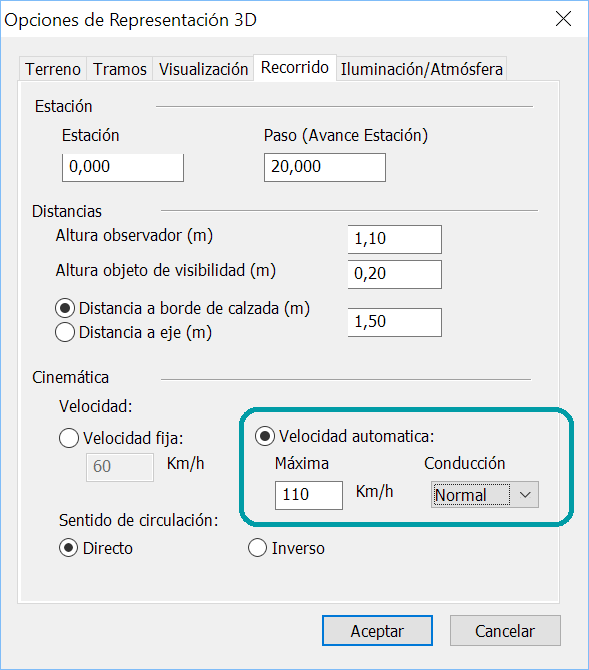Go to the Iluminación/Atmósfera tab
This screenshot has height=670, width=589.
coord(421,69)
